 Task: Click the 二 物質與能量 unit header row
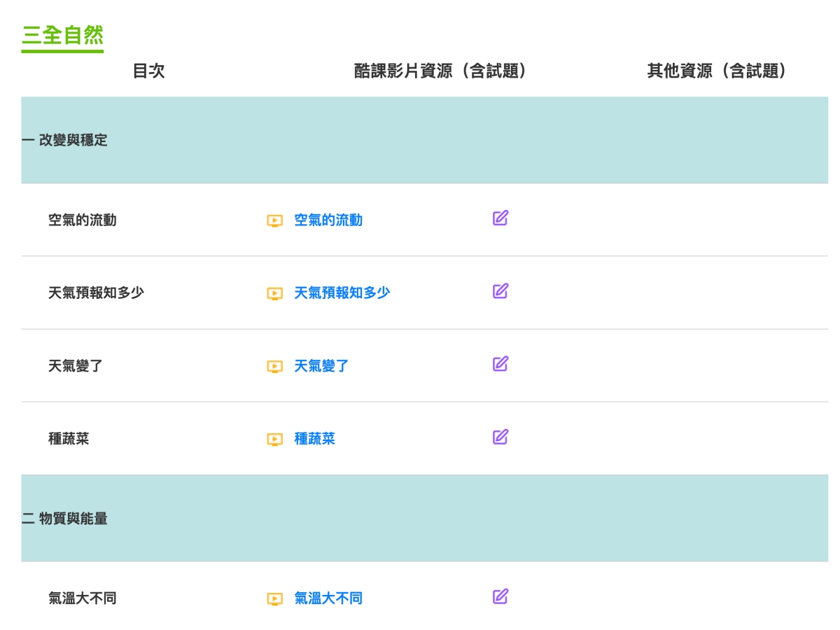pos(64,519)
